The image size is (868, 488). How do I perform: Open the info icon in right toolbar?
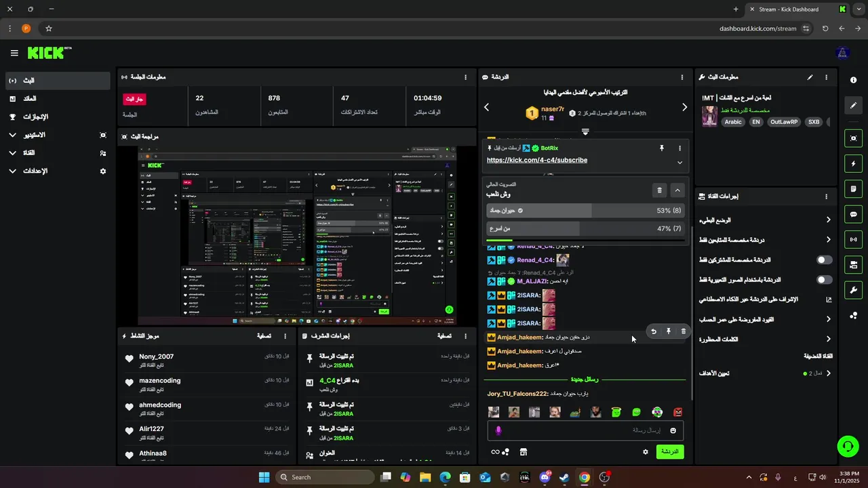coord(853,80)
